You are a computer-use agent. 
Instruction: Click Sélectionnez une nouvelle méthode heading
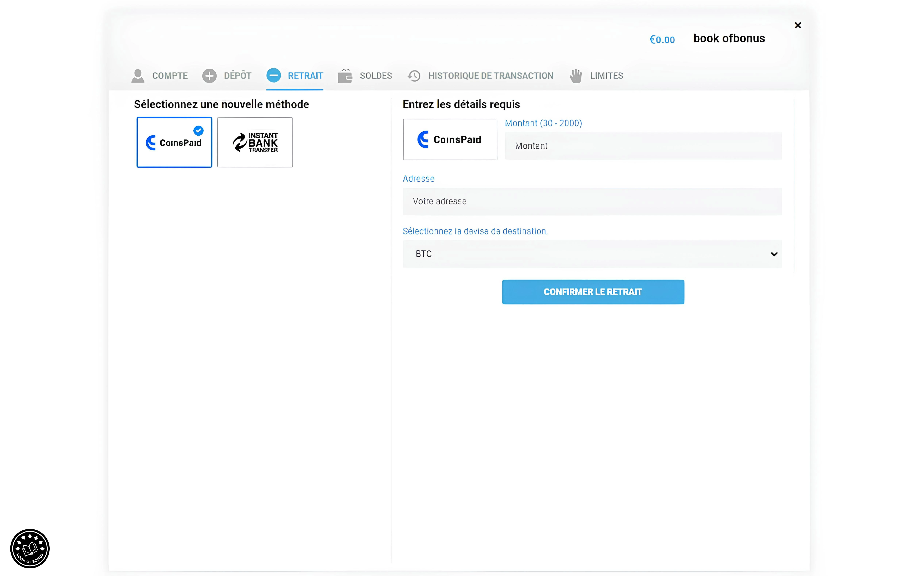click(x=221, y=104)
